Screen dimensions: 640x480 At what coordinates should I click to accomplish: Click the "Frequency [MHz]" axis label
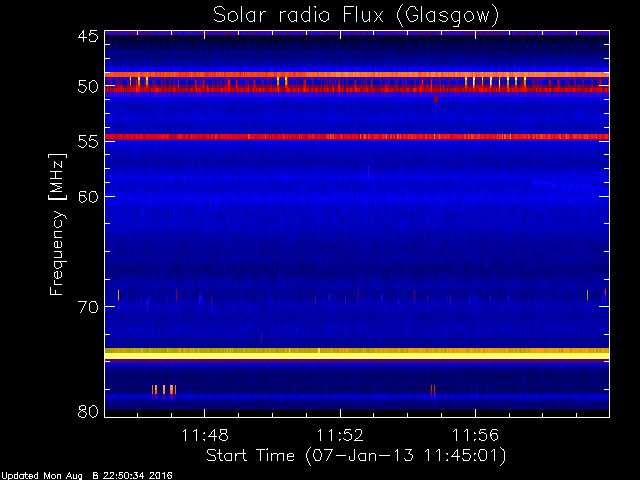pyautogui.click(x=58, y=224)
